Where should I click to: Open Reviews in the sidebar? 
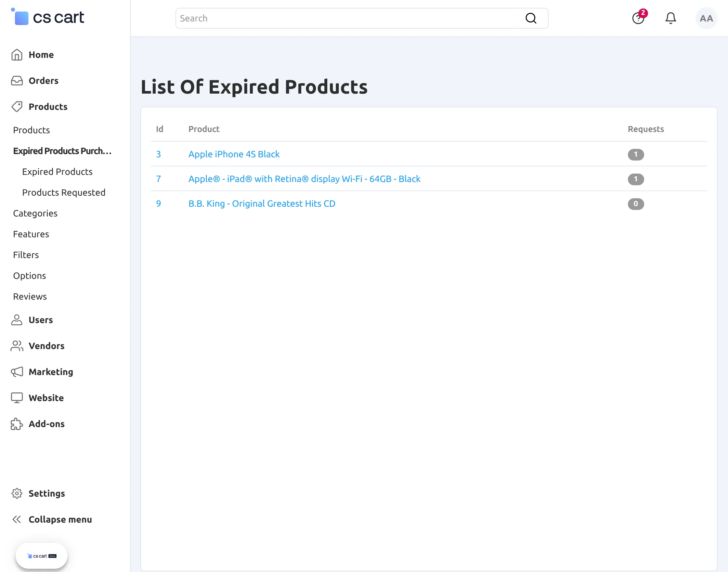click(x=30, y=296)
